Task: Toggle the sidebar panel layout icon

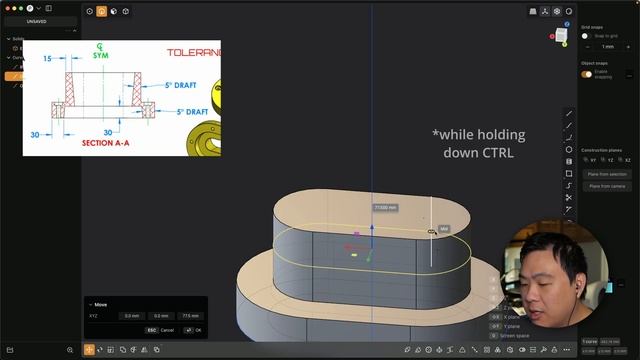Action: click(x=49, y=8)
